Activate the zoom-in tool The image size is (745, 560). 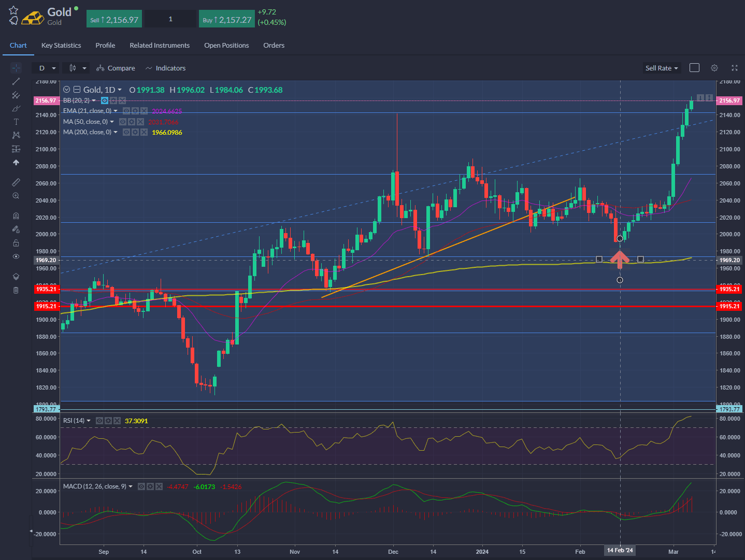(16, 196)
